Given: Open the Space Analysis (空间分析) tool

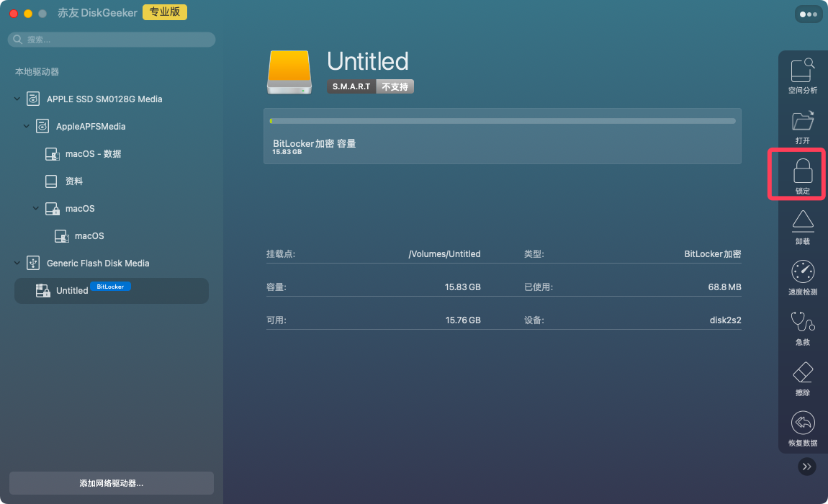Looking at the screenshot, I should [802, 76].
